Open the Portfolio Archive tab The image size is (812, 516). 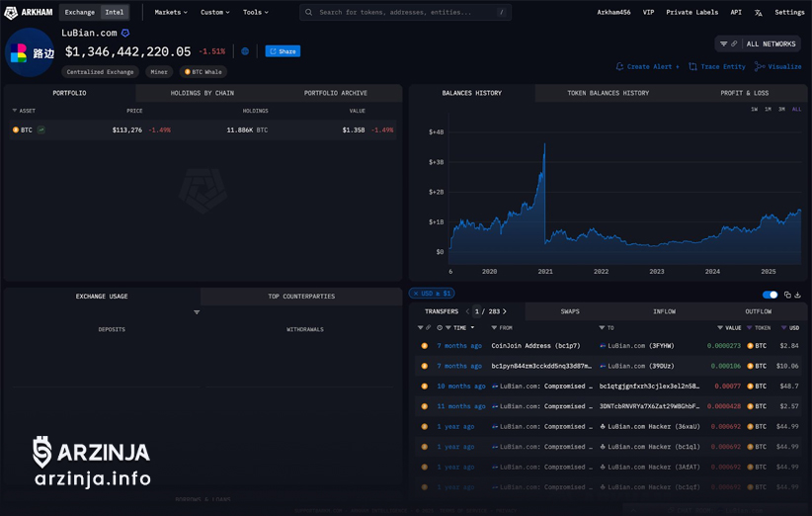pyautogui.click(x=336, y=93)
